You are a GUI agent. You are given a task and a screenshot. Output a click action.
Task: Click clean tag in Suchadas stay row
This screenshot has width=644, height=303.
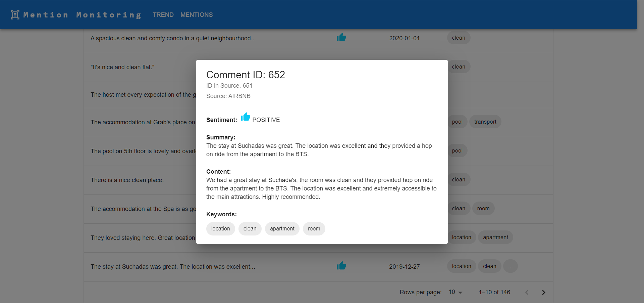pos(490,266)
